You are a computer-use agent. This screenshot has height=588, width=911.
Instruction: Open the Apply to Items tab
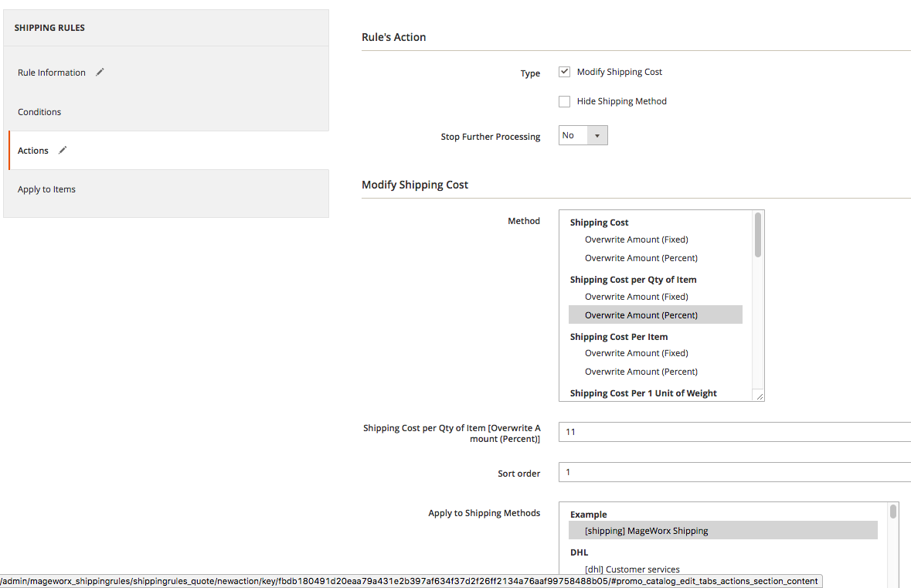point(46,189)
